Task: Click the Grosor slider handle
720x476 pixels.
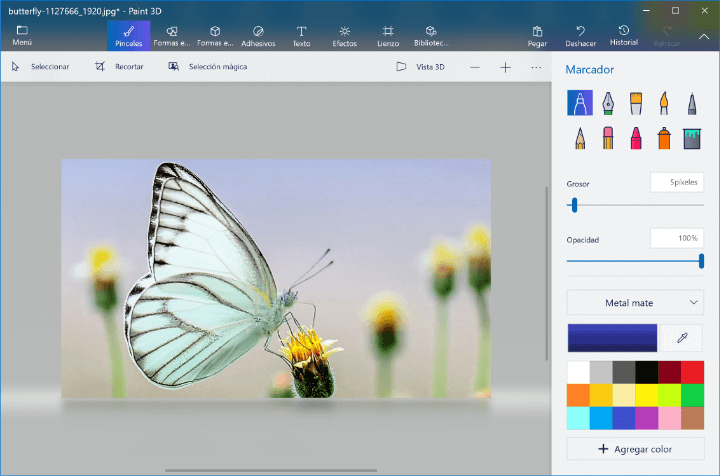Action: click(574, 205)
